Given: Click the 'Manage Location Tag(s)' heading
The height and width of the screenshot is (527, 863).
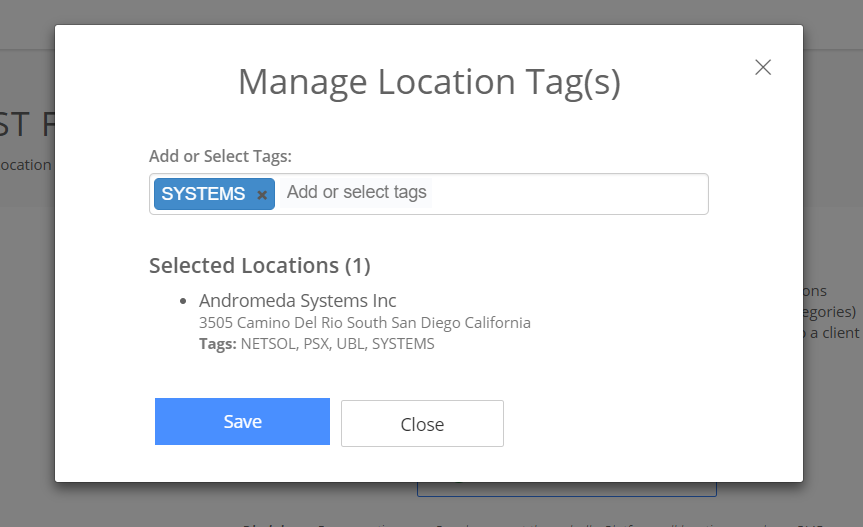Looking at the screenshot, I should pyautogui.click(x=429, y=82).
